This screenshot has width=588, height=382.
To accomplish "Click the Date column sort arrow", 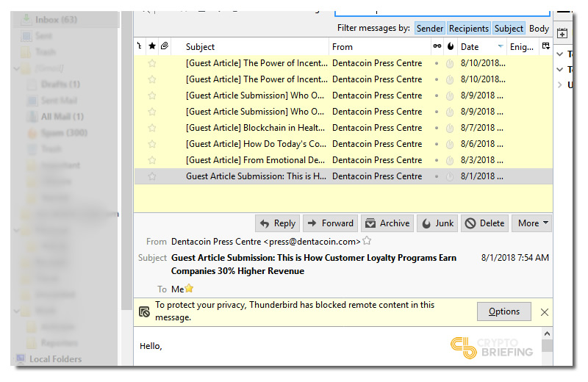I will [501, 46].
